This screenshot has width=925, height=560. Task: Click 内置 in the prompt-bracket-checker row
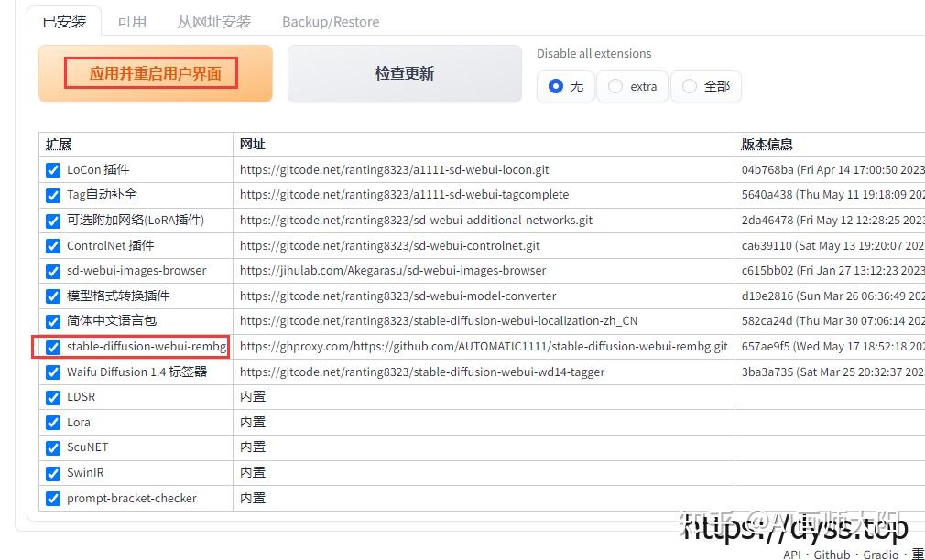(253, 498)
